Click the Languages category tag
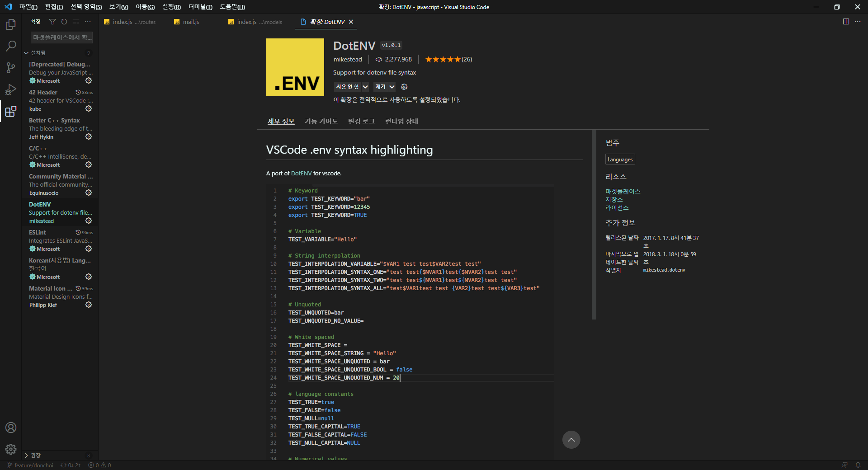 620,160
